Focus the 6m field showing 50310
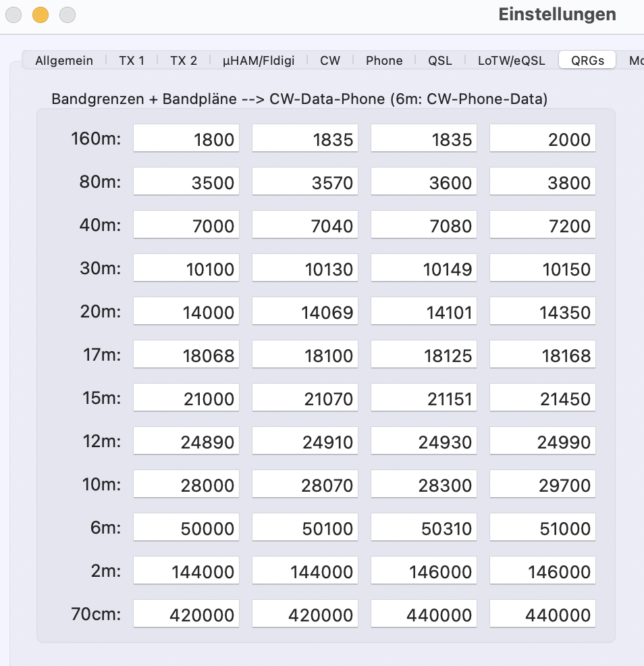 (424, 528)
